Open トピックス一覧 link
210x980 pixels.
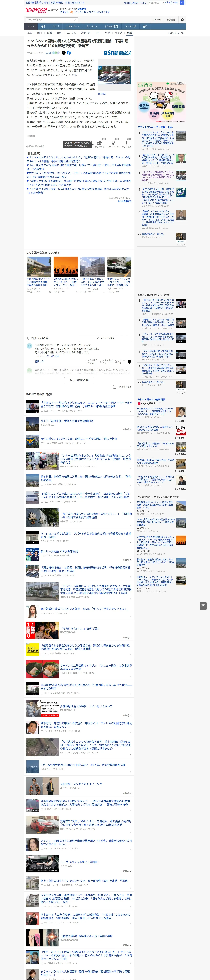(x=175, y=33)
